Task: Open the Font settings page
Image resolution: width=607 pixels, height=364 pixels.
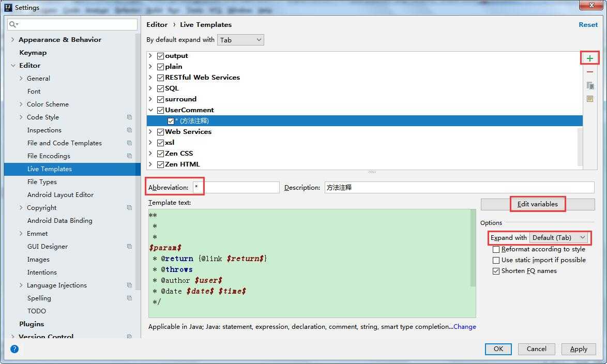Action: pyautogui.click(x=34, y=92)
